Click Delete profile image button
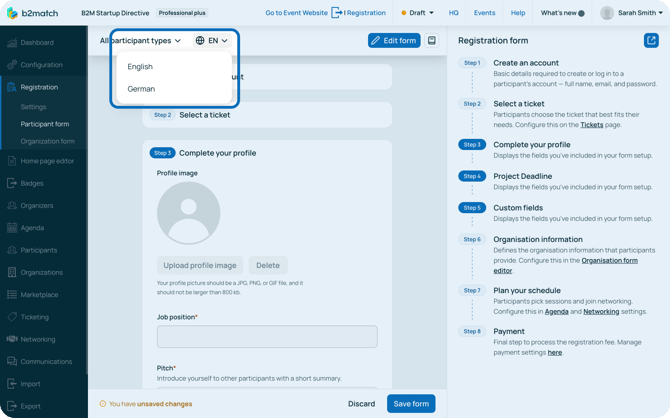Viewport: 670px width, 418px height. click(x=268, y=265)
